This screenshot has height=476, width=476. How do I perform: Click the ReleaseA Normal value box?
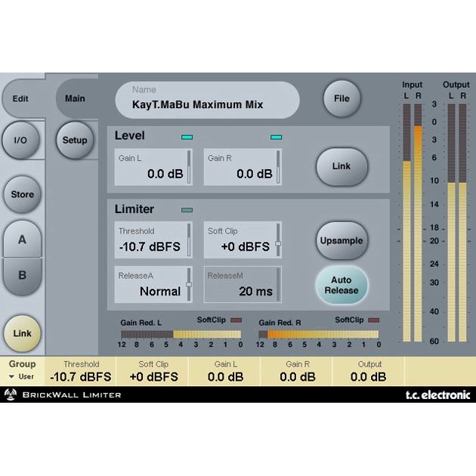click(153, 284)
